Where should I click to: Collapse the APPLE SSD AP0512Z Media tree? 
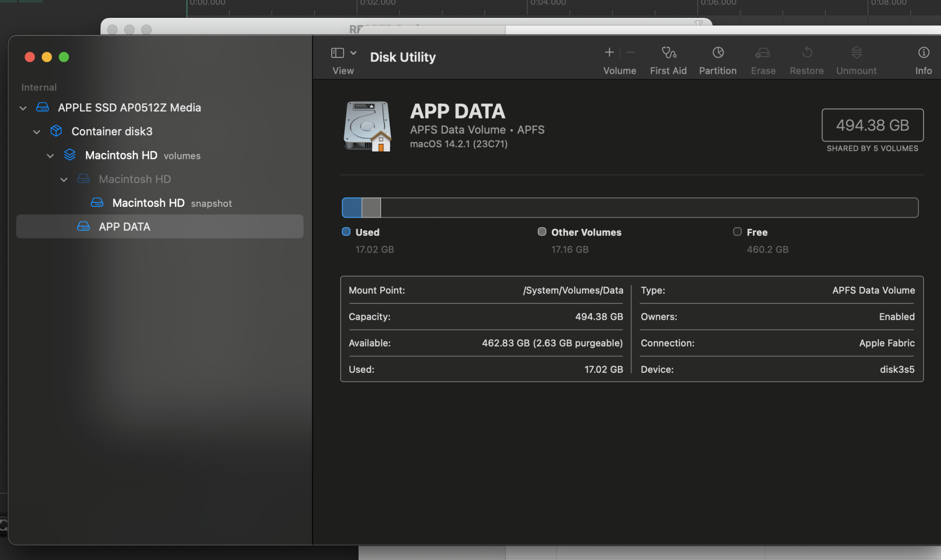tap(23, 108)
